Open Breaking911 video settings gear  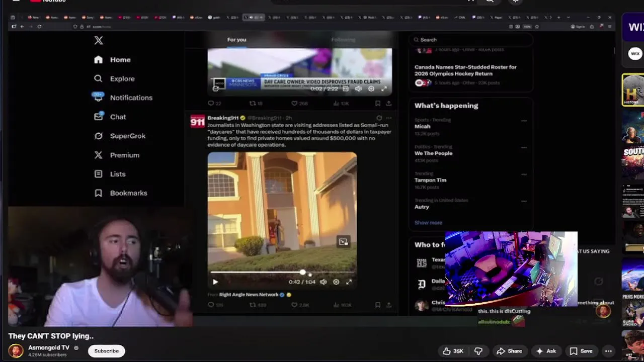click(336, 282)
